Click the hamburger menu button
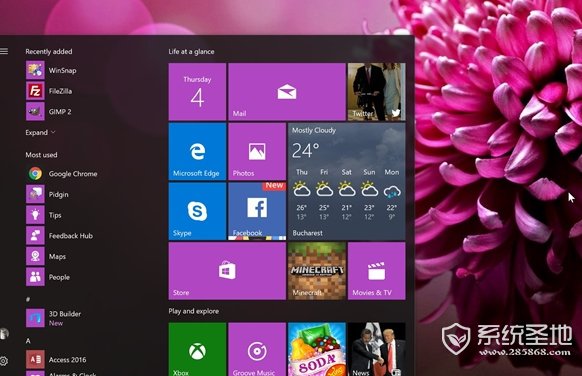582x376 pixels. [x=4, y=51]
